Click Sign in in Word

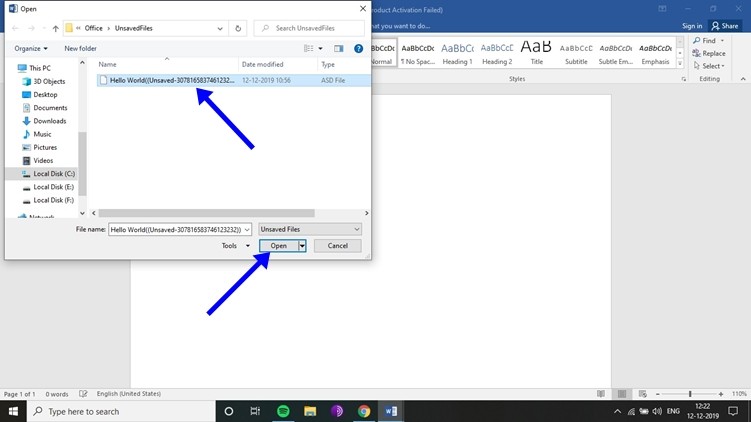(x=692, y=26)
